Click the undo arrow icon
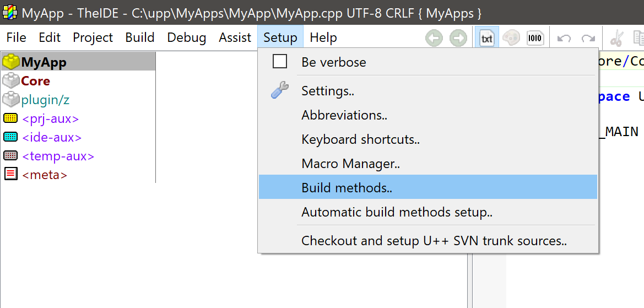 click(564, 38)
